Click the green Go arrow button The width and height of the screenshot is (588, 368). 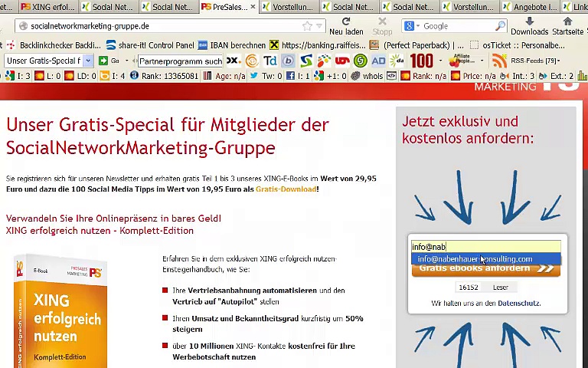click(x=104, y=61)
